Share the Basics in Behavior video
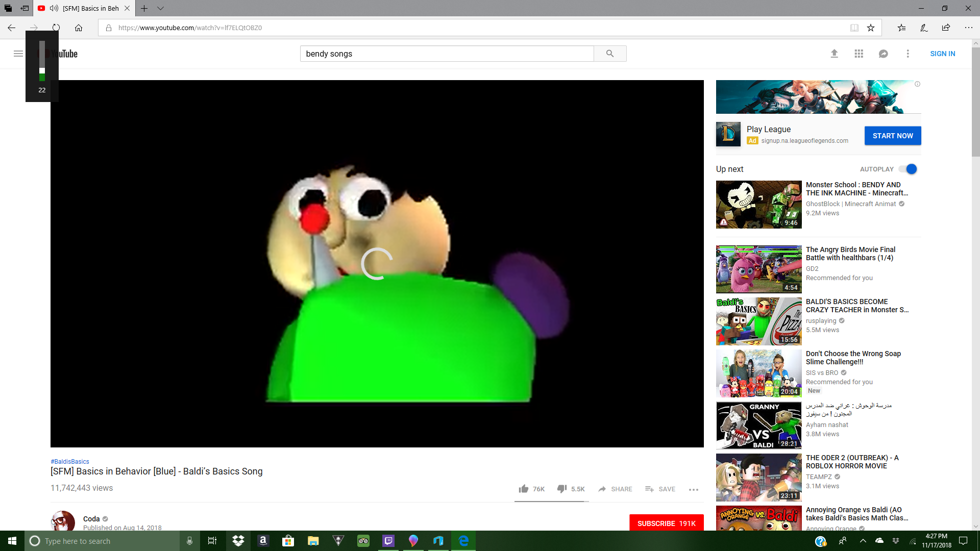 (615, 489)
